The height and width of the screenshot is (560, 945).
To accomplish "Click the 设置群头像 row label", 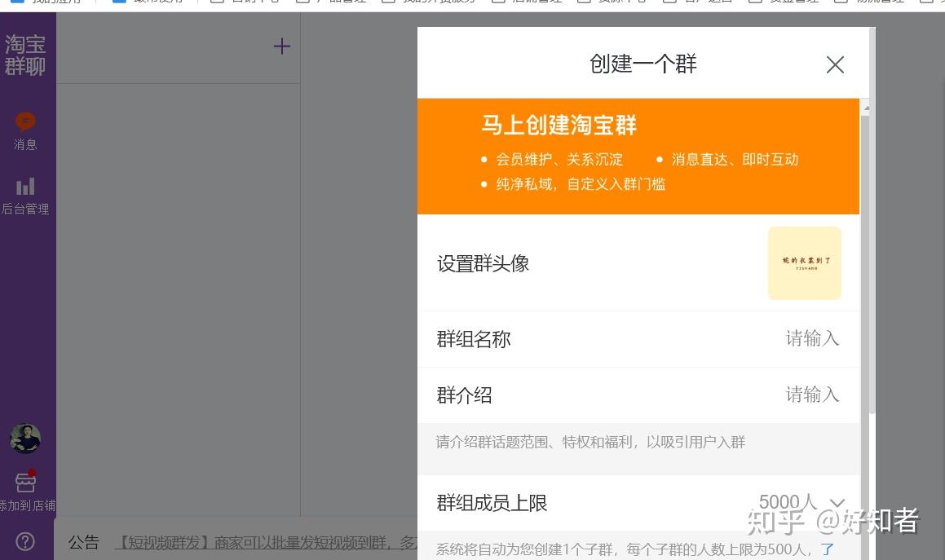I will coord(483,263).
